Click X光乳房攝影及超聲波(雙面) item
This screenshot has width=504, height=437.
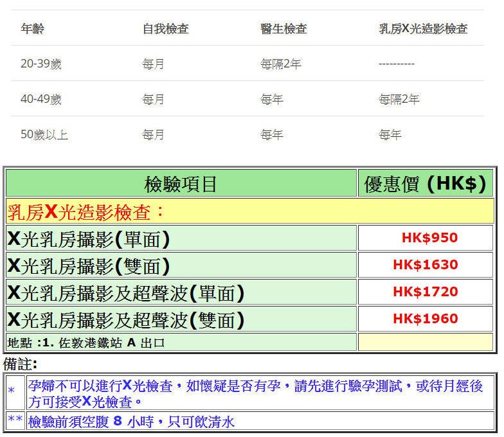(126, 320)
